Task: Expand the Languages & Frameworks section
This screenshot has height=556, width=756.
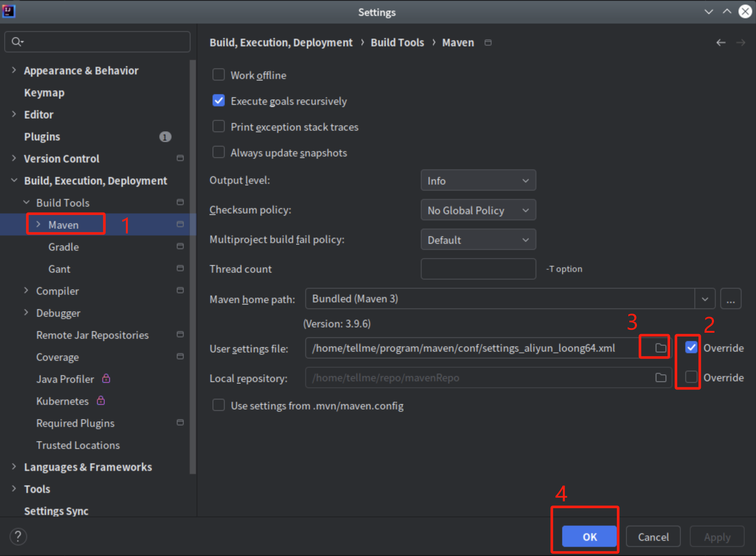Action: coord(14,467)
